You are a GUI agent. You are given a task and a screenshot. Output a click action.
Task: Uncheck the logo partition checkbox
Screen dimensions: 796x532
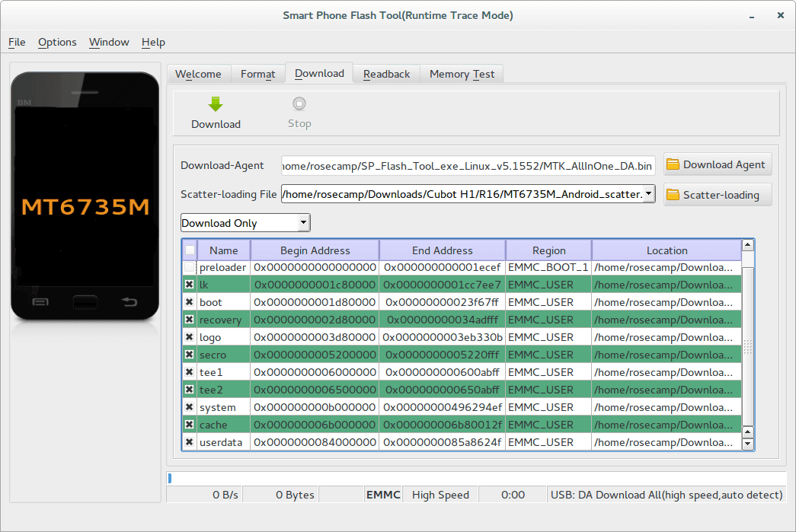pos(190,337)
